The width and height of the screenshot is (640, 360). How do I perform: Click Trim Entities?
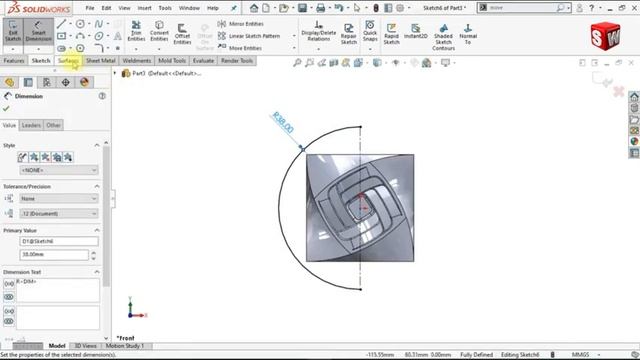(136, 31)
